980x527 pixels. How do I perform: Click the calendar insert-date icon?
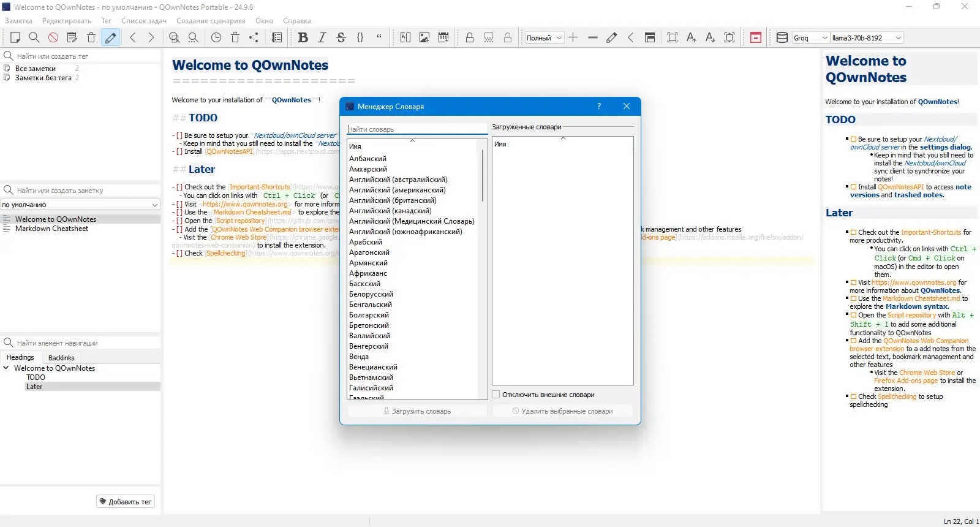pyautogui.click(x=443, y=37)
